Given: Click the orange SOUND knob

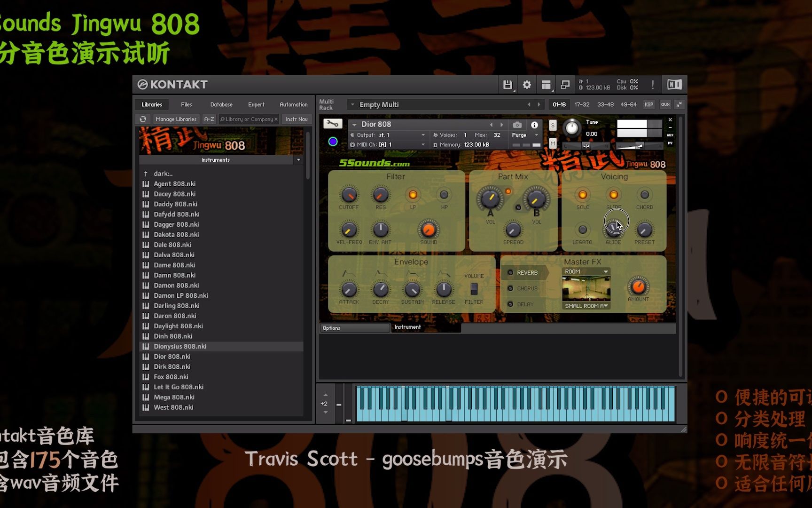Looking at the screenshot, I should point(428,230).
